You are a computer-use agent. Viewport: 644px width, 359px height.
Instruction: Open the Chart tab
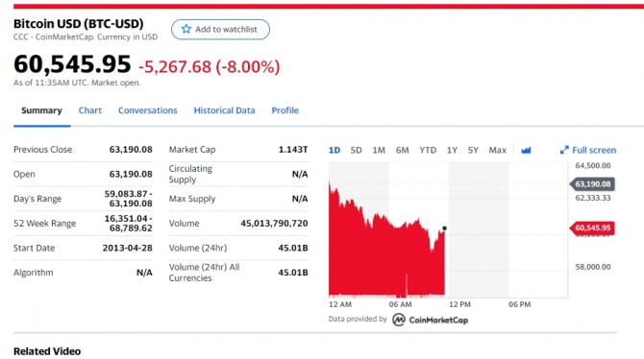[x=90, y=110]
